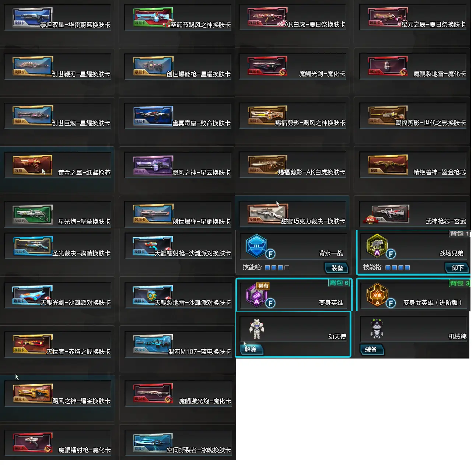Unequip 战场兄弟 using the 卸下 button

coord(457,268)
